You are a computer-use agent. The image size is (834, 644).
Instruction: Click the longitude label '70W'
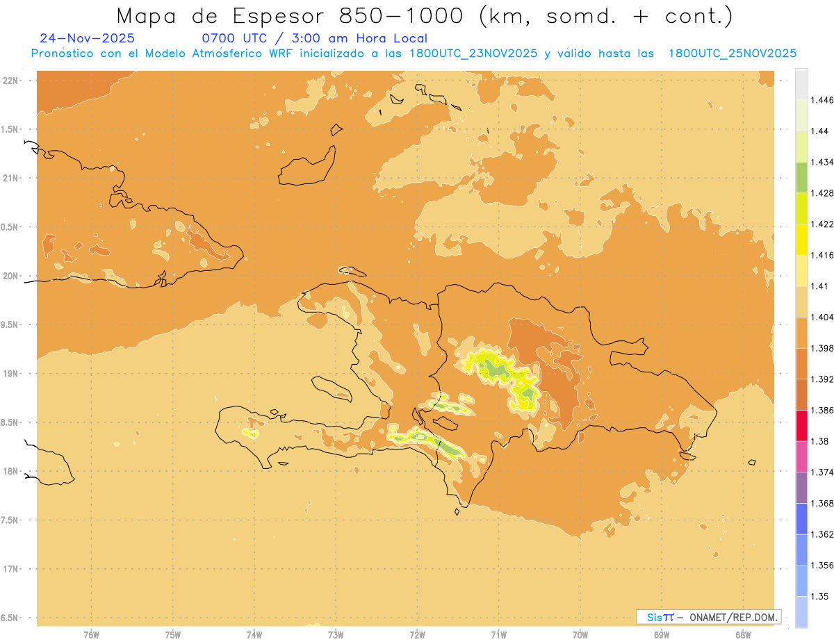click(x=580, y=635)
